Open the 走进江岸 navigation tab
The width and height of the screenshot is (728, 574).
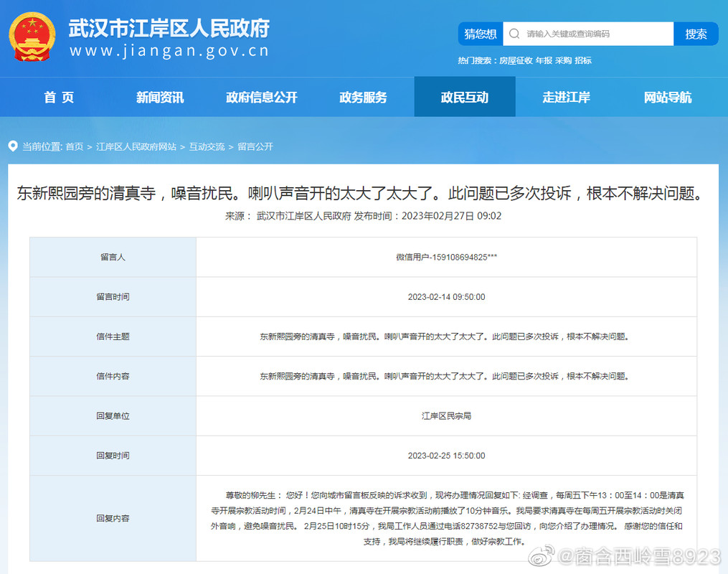pyautogui.click(x=567, y=97)
